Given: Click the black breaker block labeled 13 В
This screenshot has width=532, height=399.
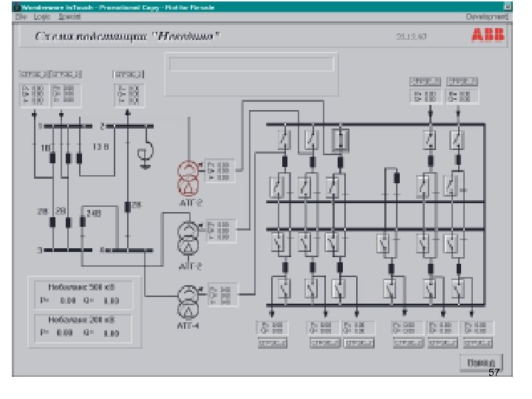Looking at the screenshot, I should pos(79,158).
